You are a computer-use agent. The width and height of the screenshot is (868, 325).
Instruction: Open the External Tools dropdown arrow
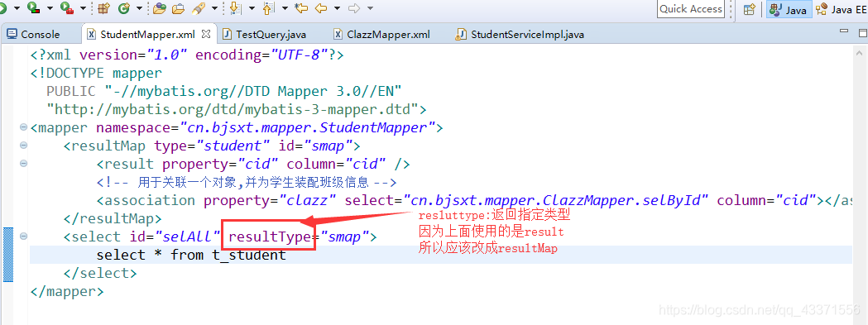(x=83, y=8)
